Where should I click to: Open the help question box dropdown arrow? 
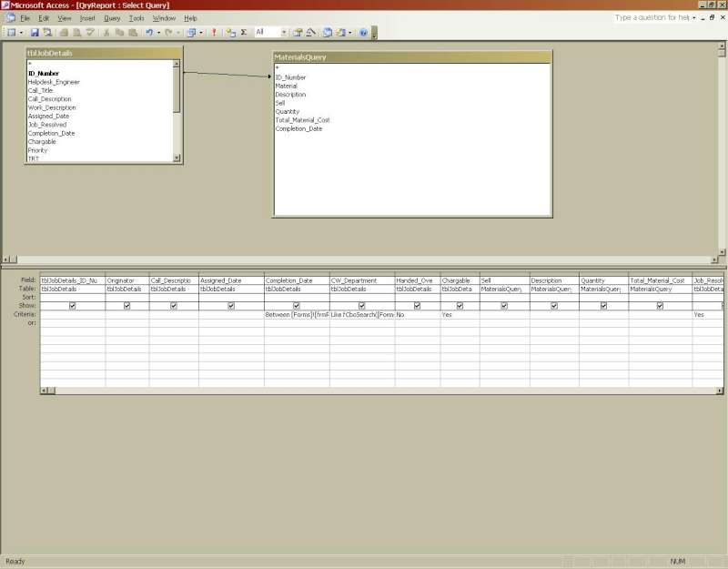[x=694, y=17]
